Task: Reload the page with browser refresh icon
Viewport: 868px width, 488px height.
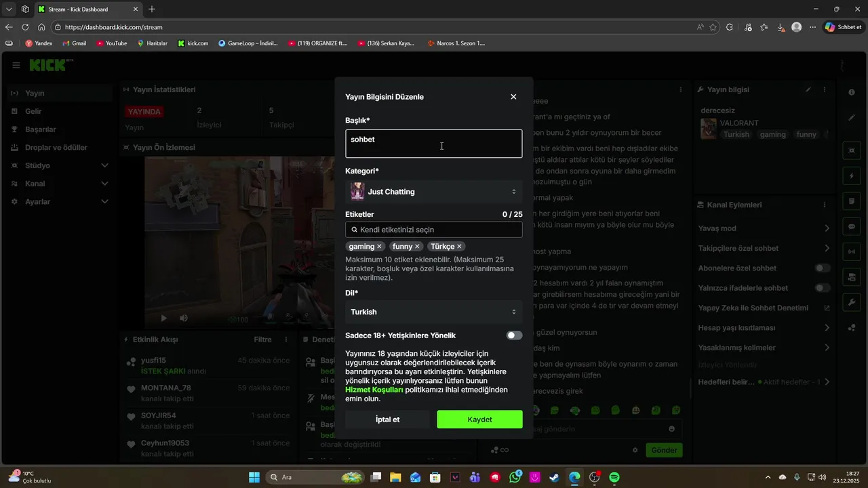Action: (x=25, y=27)
